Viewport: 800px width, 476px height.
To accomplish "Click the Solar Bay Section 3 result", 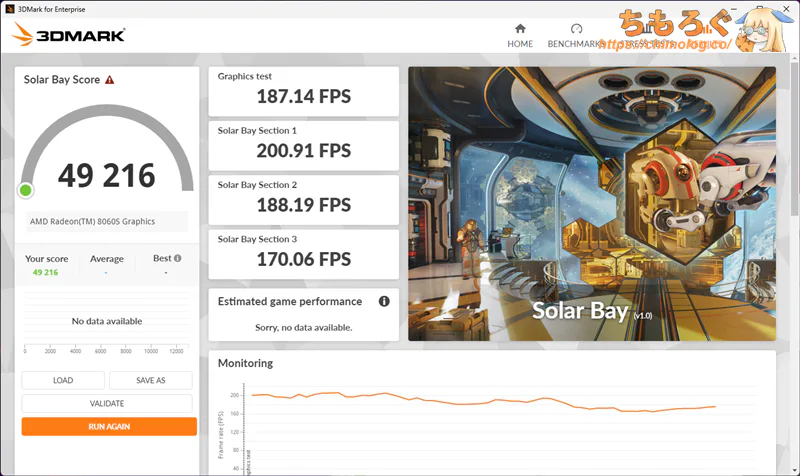I will (x=303, y=253).
